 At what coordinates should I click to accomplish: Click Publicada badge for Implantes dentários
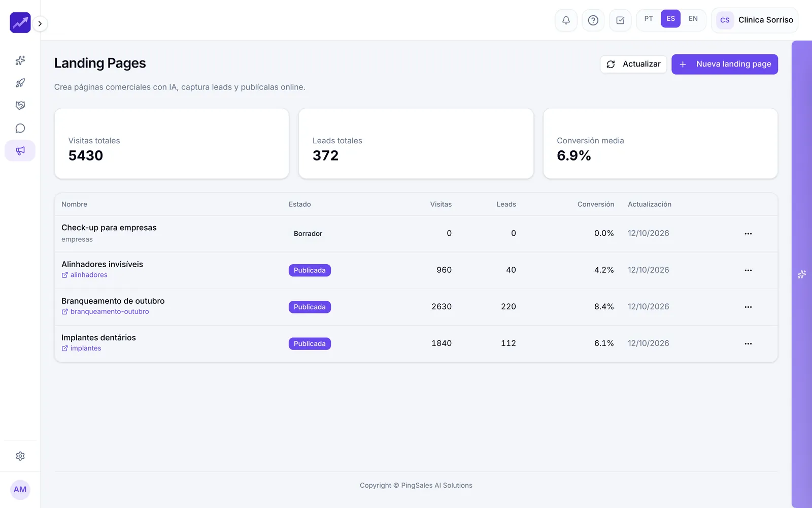[310, 344]
